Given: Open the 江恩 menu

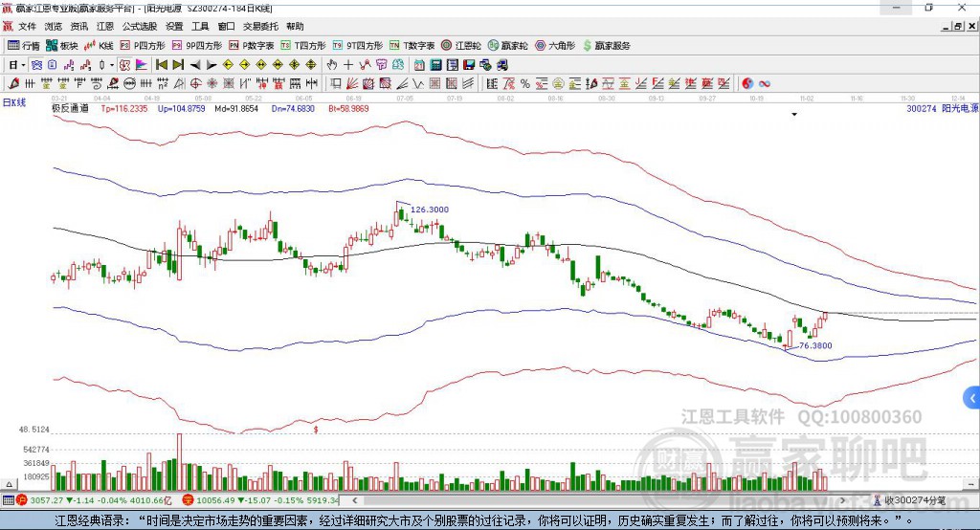Looking at the screenshot, I should (x=105, y=26).
